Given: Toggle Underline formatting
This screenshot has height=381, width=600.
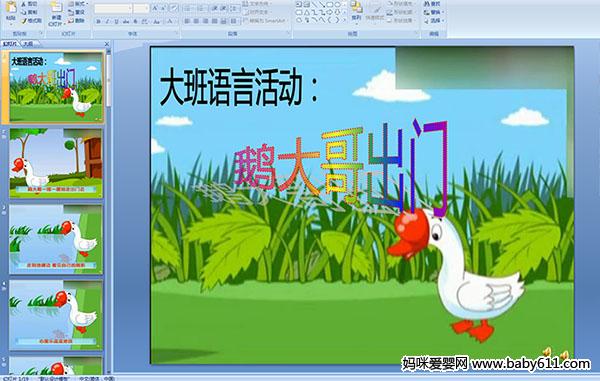Looking at the screenshot, I should [x=116, y=21].
